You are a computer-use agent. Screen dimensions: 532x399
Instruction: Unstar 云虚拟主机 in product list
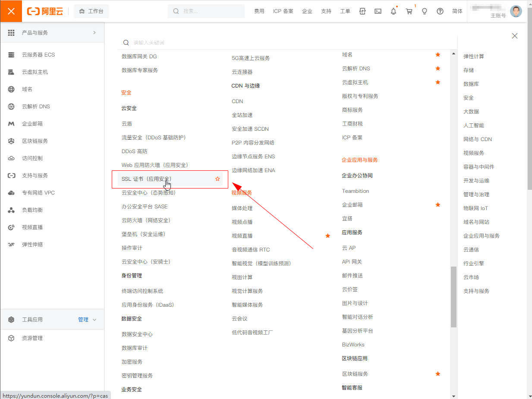[438, 82]
